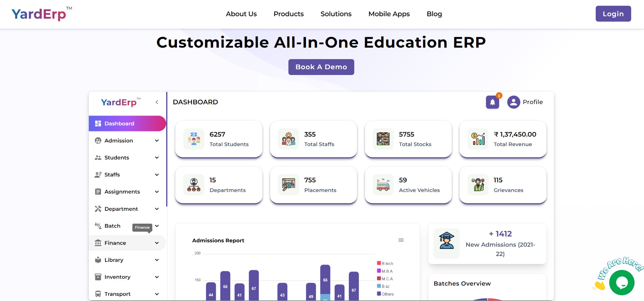644x301 pixels.
Task: Click the Admission sidebar icon
Action: pos(98,141)
